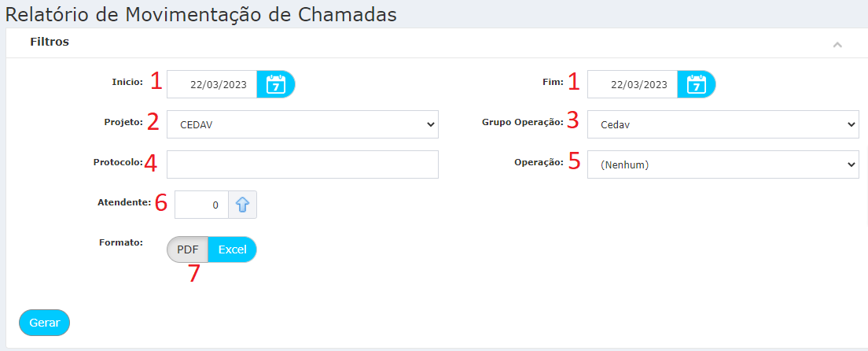The image size is (868, 351).
Task: Click the Atendente number field showing 0
Action: [201, 205]
